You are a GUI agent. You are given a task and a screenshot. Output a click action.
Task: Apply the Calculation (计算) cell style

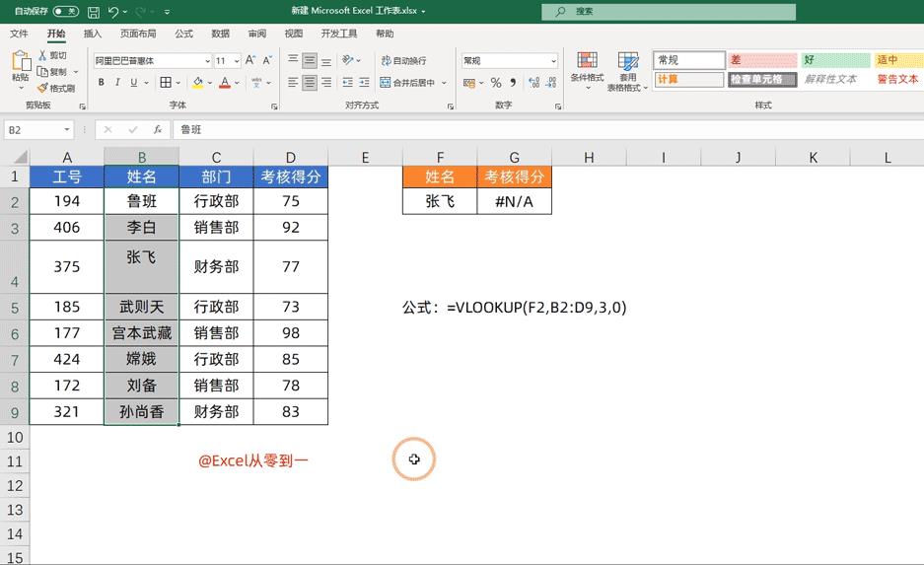pos(689,79)
